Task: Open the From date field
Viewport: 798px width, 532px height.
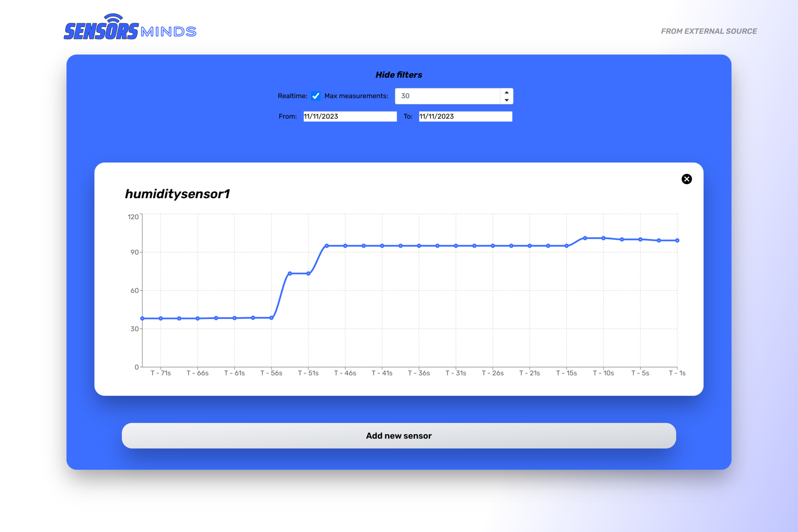Action: [x=350, y=116]
